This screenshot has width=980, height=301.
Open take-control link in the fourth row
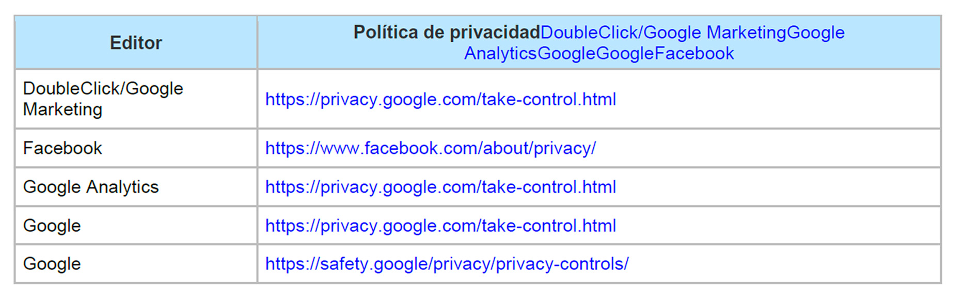point(440,226)
